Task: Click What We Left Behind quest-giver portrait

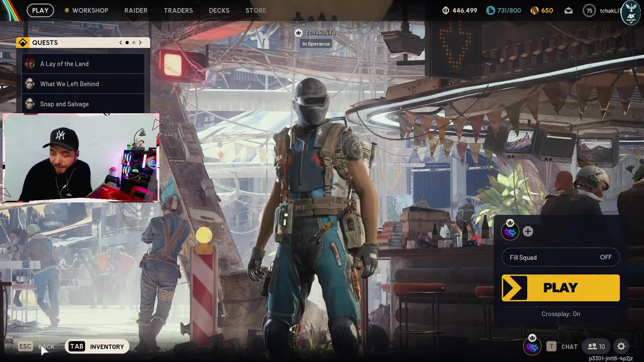Action: pos(30,84)
